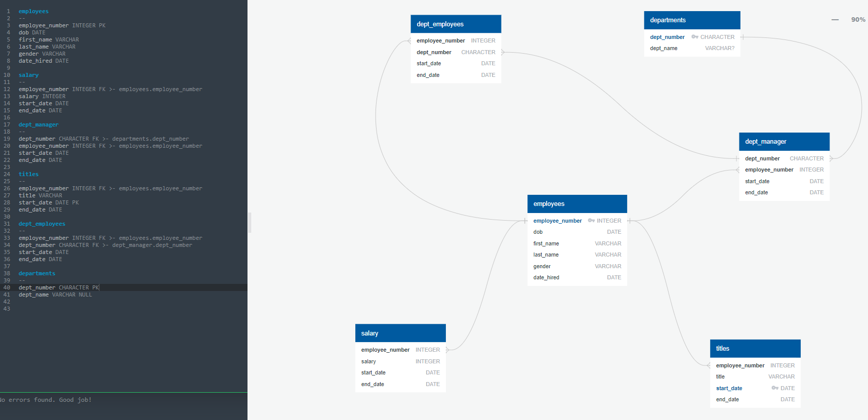Click last_name row in employees diagram table
The width and height of the screenshot is (868, 420).
(577, 255)
